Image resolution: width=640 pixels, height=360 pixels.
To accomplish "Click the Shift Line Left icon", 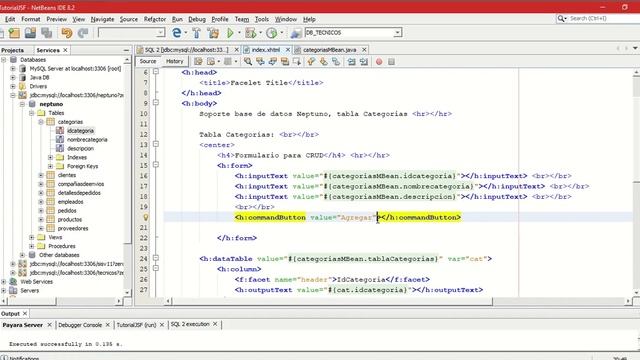I will click(351, 62).
